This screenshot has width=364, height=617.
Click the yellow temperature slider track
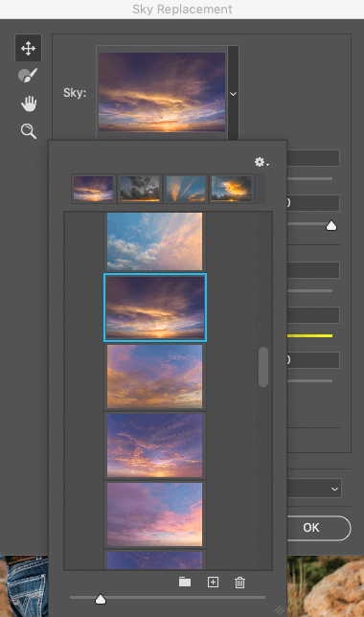309,335
